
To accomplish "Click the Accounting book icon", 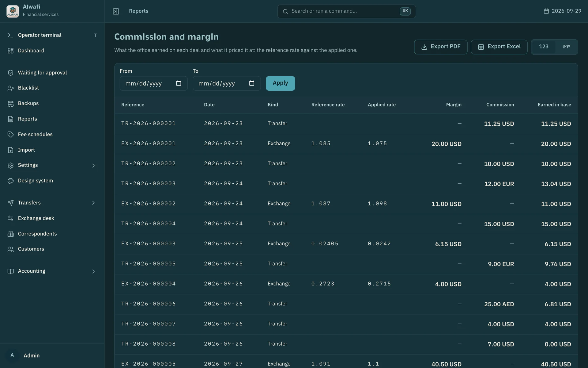I will click(10, 271).
